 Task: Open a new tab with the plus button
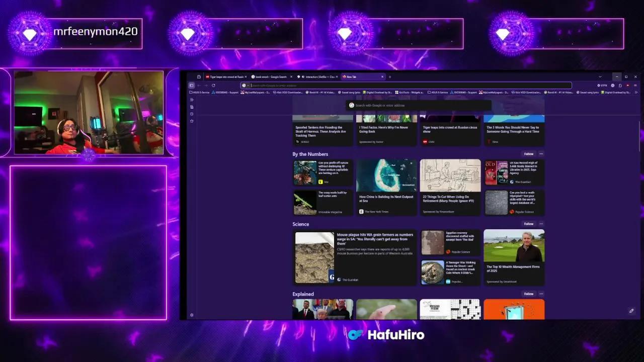pos(390,77)
